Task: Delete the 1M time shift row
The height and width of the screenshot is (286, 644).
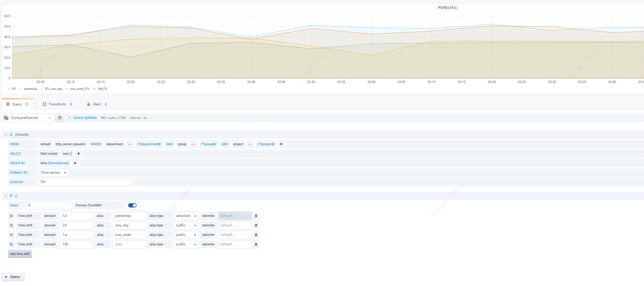Action: (256, 244)
